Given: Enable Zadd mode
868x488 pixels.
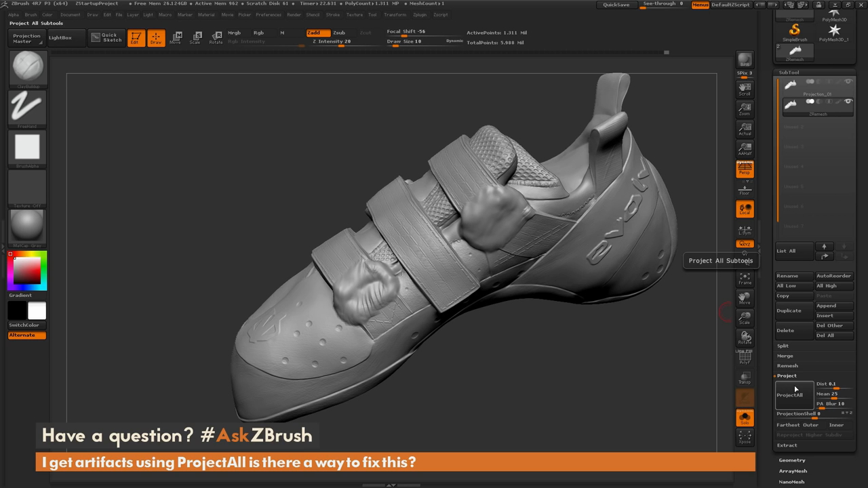Looking at the screenshot, I should click(318, 33).
